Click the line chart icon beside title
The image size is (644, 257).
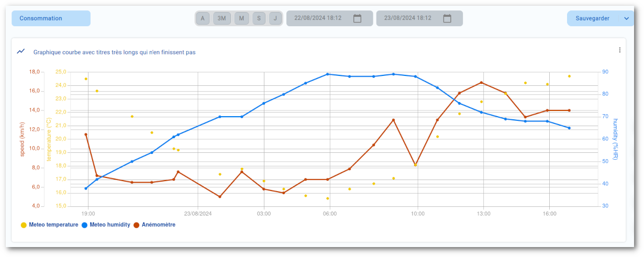pos(21,51)
